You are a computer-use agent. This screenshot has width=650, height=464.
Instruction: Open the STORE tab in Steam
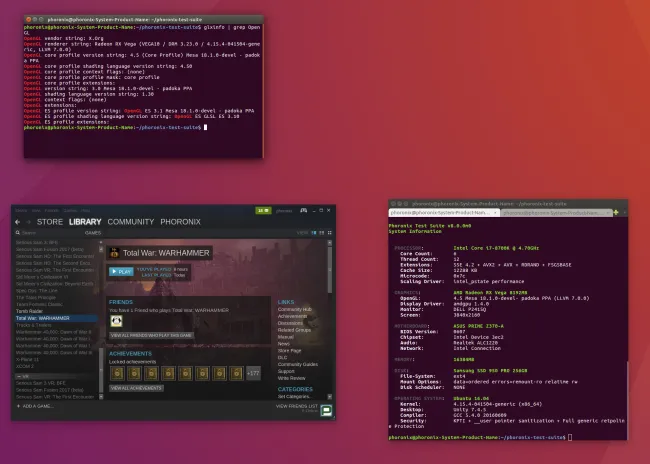[50, 222]
